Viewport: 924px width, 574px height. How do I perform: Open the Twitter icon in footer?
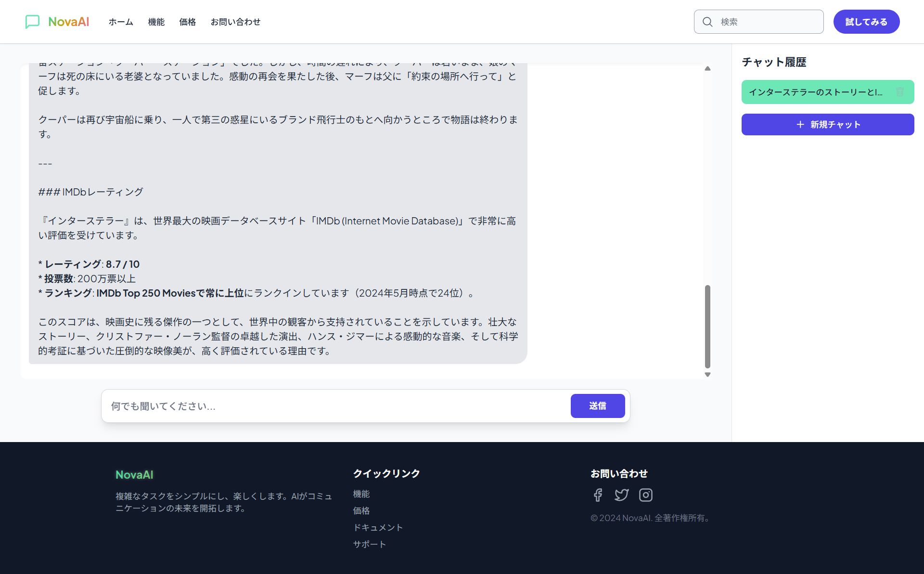point(621,495)
